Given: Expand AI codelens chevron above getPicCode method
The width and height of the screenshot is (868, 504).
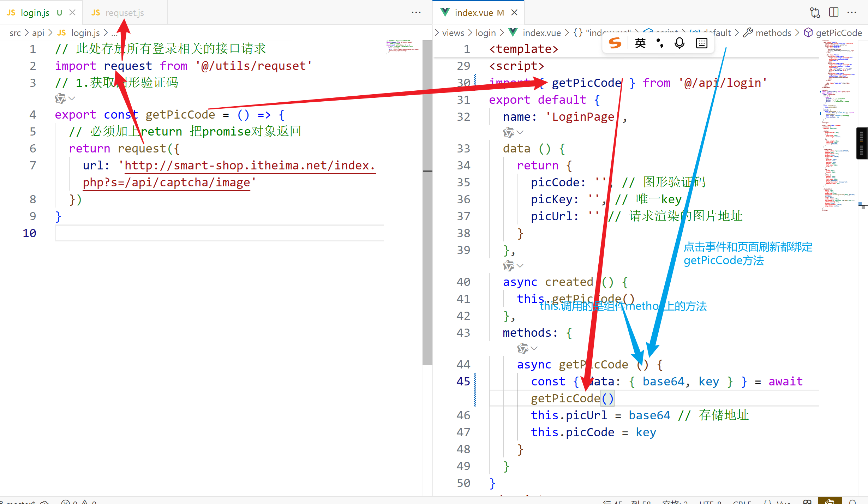Looking at the screenshot, I should pos(534,348).
